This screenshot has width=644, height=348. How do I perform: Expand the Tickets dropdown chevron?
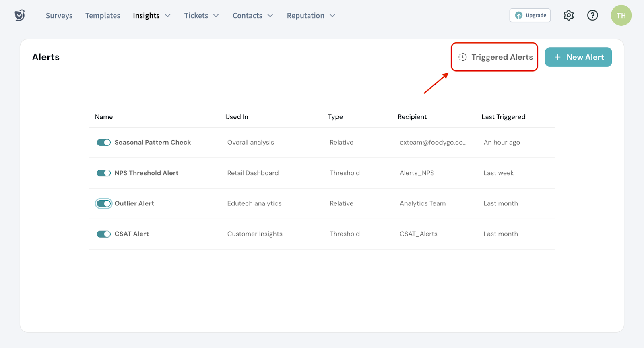click(216, 16)
